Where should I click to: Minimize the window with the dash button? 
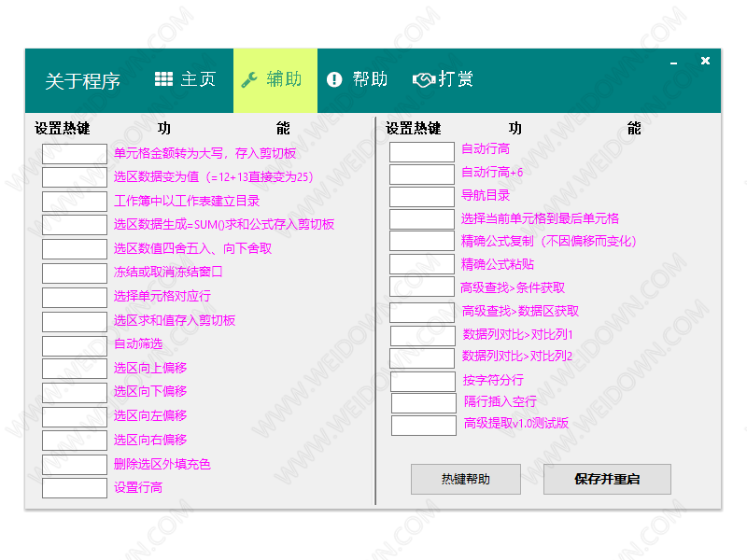click(673, 63)
